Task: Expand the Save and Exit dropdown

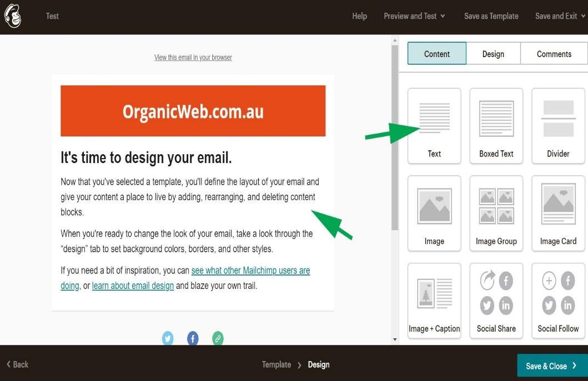Action: click(x=559, y=16)
